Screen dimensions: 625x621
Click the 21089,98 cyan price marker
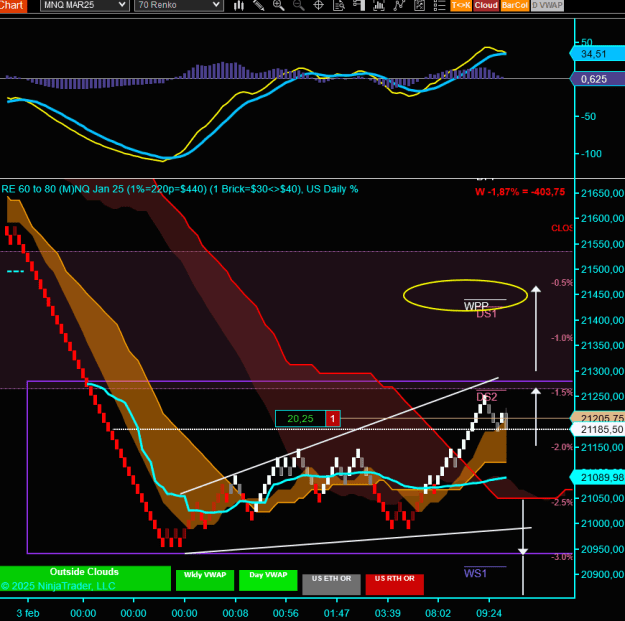(x=598, y=477)
